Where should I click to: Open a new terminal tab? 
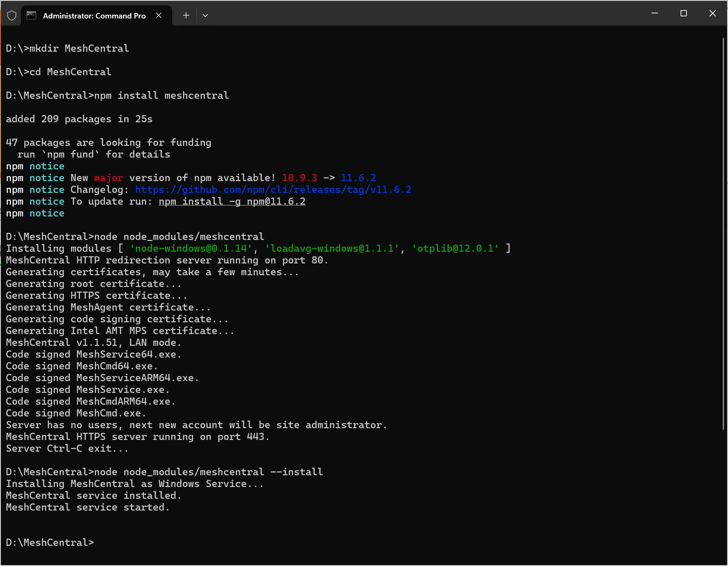tap(186, 16)
